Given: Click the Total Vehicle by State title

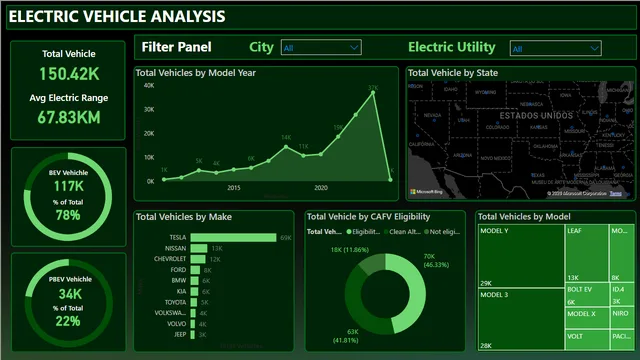Looking at the screenshot, I should pos(453,73).
